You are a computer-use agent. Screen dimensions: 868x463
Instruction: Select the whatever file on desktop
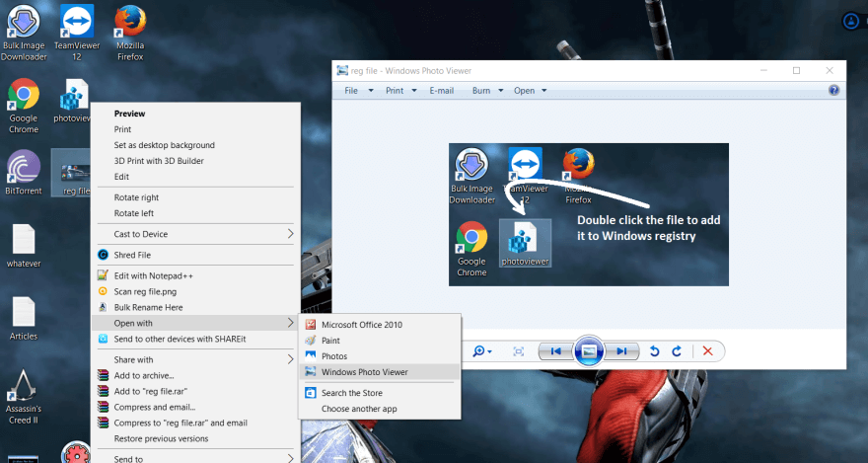pos(24,246)
